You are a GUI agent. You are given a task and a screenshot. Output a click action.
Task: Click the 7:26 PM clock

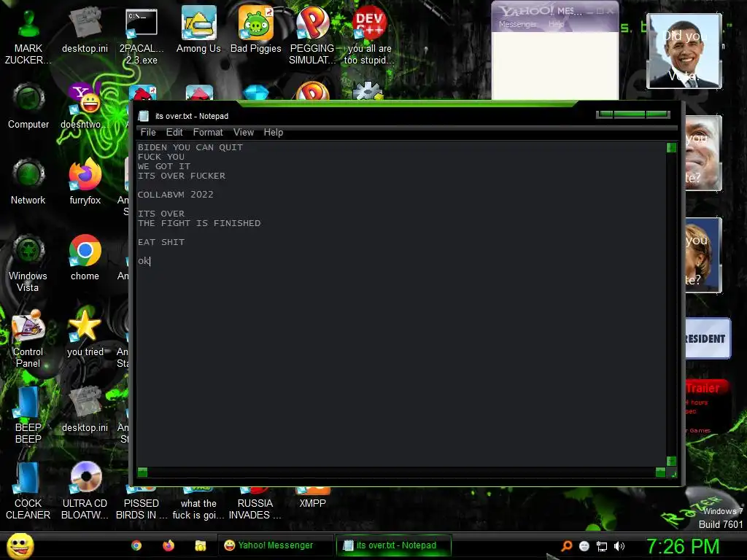[x=683, y=546]
